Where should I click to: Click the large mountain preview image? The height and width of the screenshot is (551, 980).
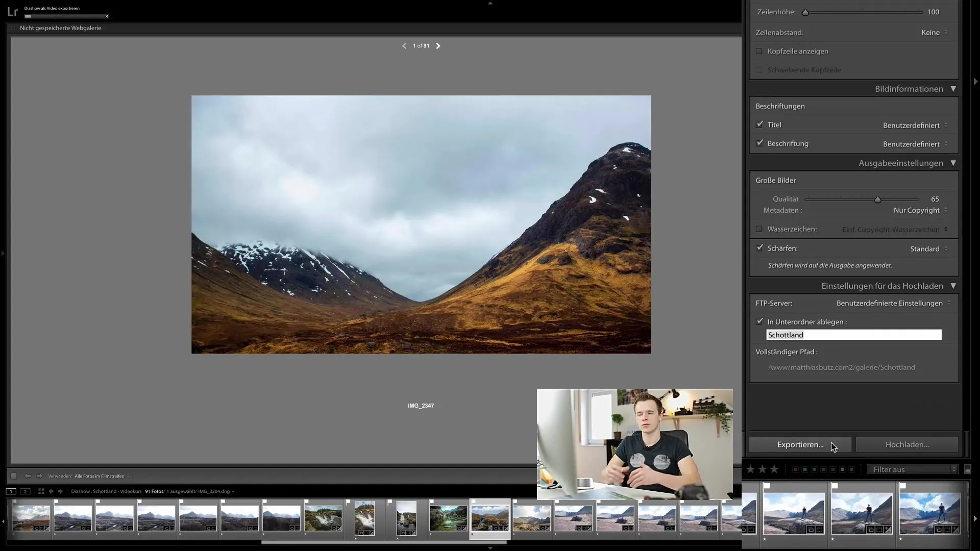(x=421, y=224)
